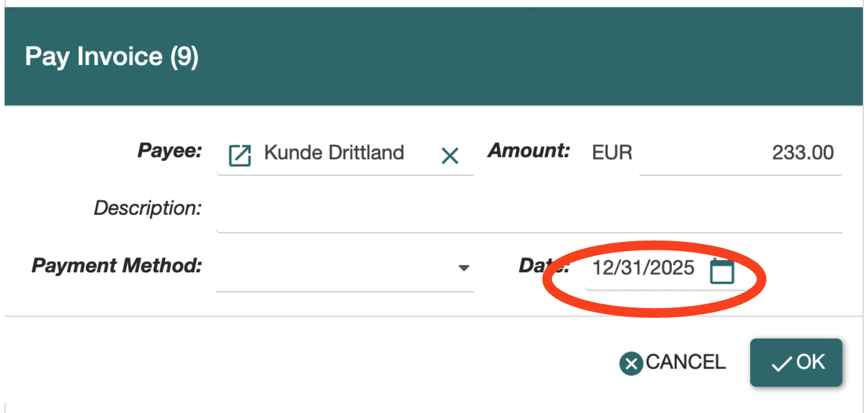
Task: Click the EUR currency label
Action: coord(612,153)
